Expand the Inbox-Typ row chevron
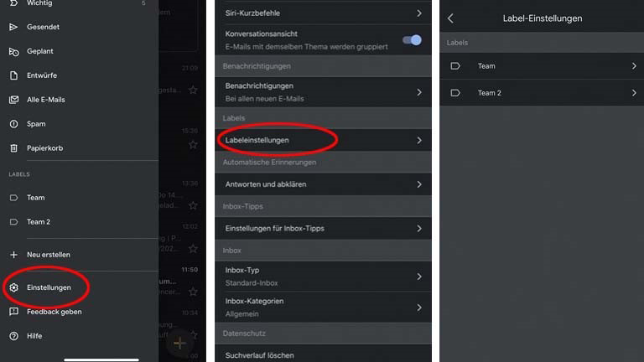This screenshot has height=362, width=644. pos(419,277)
